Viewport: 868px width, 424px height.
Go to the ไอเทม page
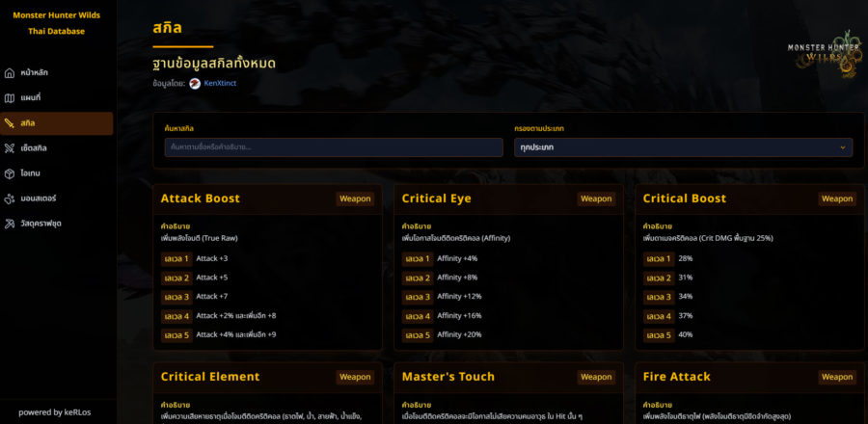point(57,173)
